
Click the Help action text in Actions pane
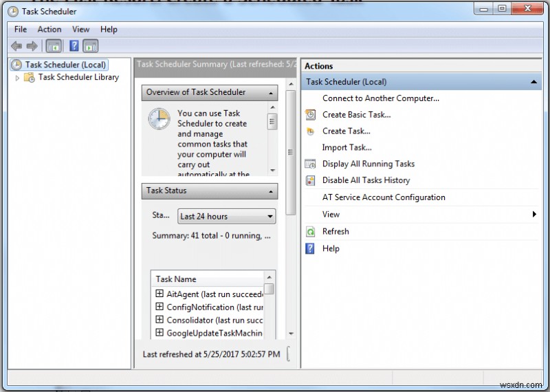(x=331, y=248)
